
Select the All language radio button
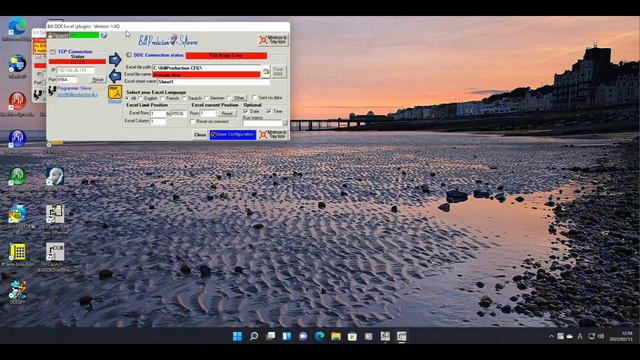(x=128, y=98)
